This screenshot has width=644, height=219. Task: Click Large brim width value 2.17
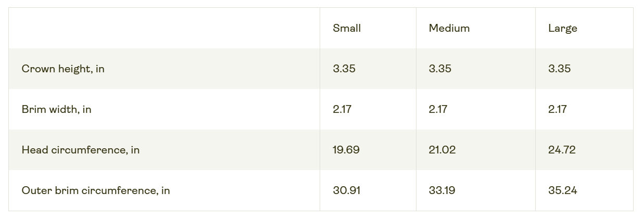pyautogui.click(x=557, y=109)
